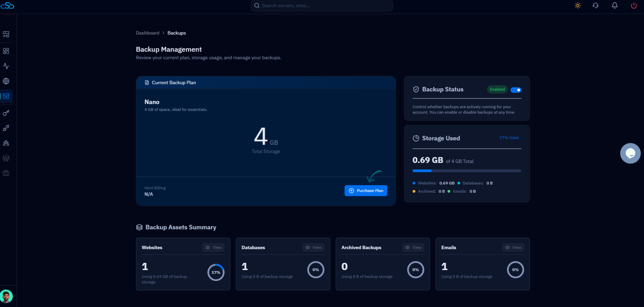Click the Backup Assets Summary layers icon
This screenshot has width=644, height=307.
139,227
